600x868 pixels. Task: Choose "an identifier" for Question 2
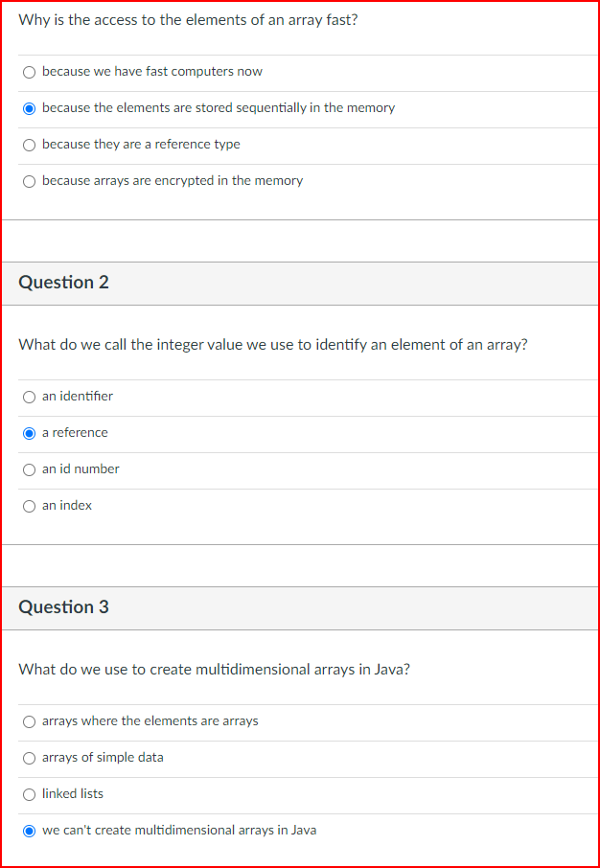pyautogui.click(x=29, y=397)
